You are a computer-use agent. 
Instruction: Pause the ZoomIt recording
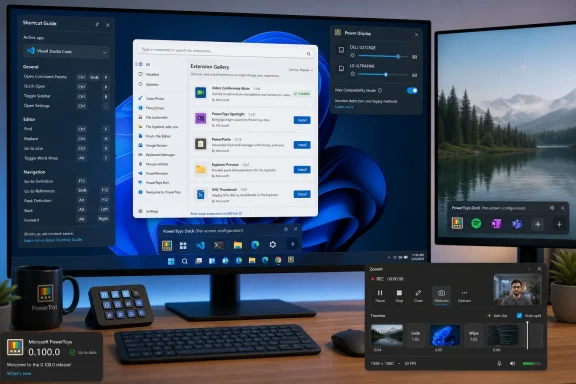(380, 295)
